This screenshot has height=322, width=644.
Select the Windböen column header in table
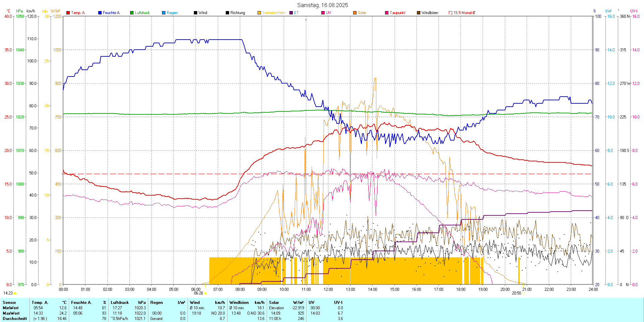(x=239, y=303)
